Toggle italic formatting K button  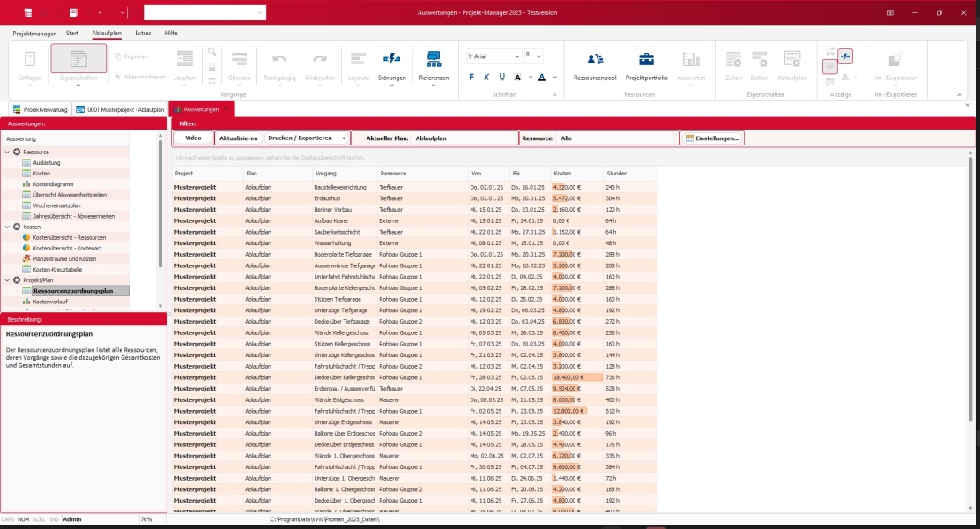(486, 77)
